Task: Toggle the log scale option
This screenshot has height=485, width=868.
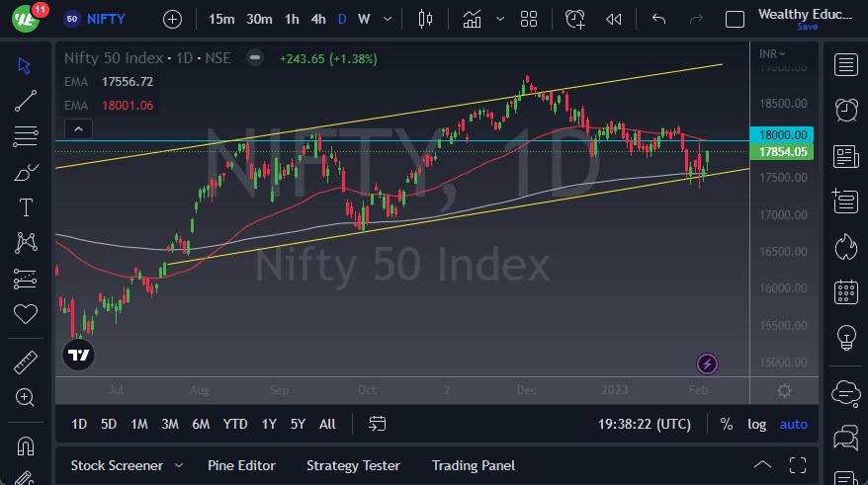Action: click(756, 424)
